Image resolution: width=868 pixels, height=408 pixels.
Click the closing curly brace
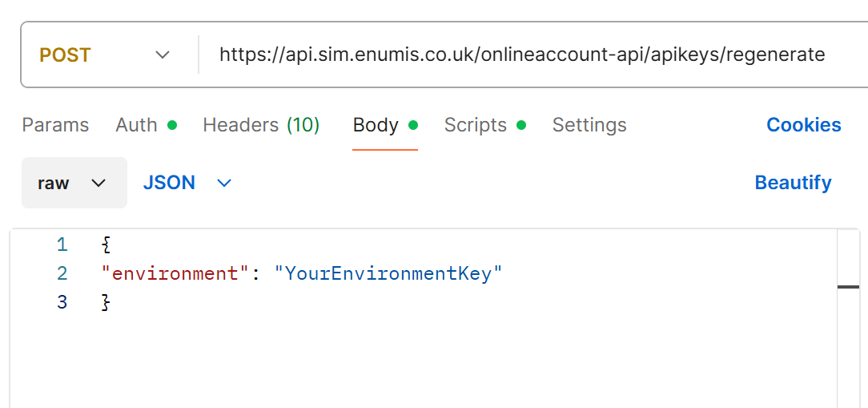click(106, 302)
